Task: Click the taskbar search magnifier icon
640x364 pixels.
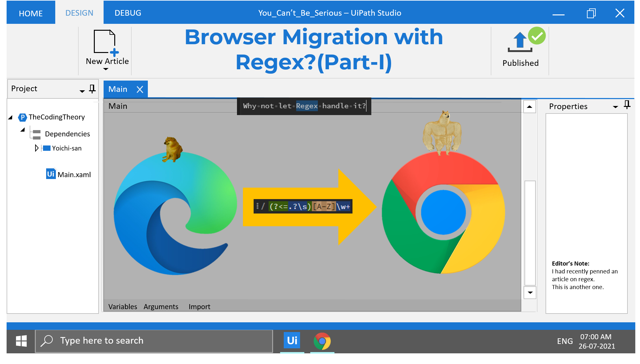Action: coord(47,340)
